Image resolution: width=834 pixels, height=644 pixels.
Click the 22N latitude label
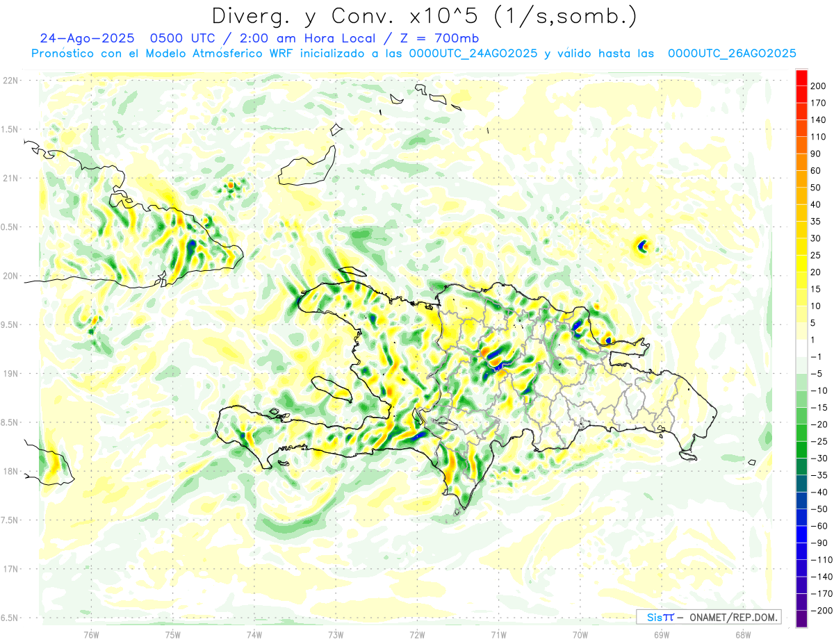click(x=10, y=81)
